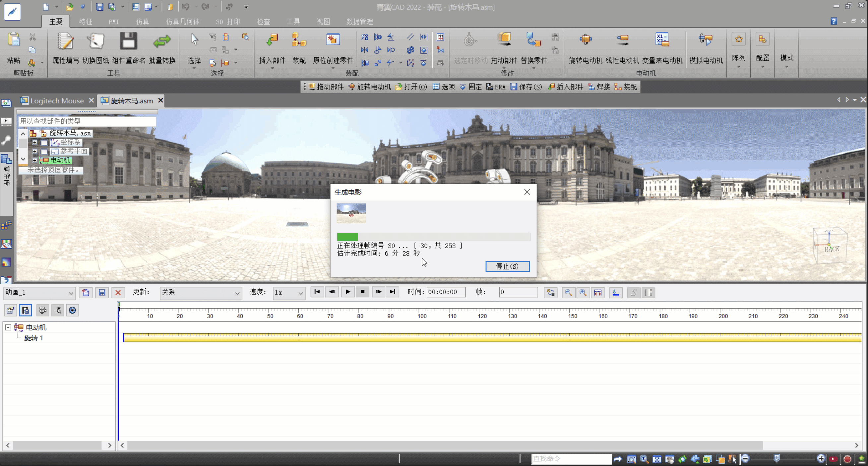Click the help question mark icon
This screenshot has width=868, height=466.
tap(834, 21)
